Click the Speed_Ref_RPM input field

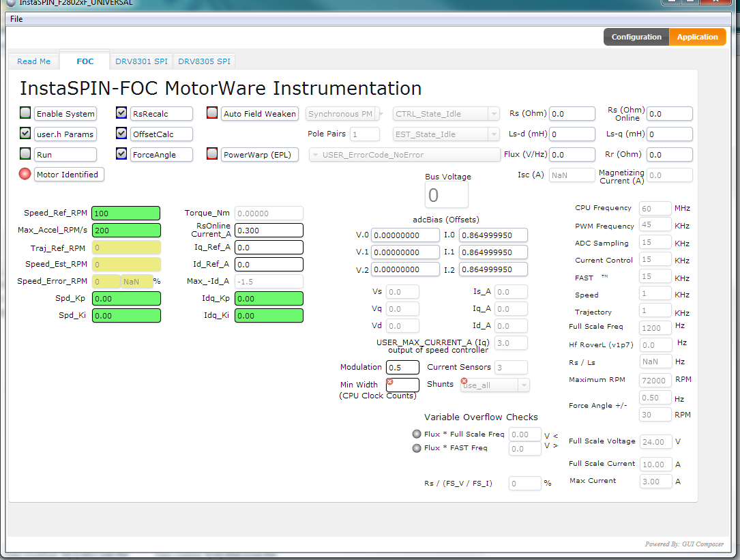[x=126, y=213]
